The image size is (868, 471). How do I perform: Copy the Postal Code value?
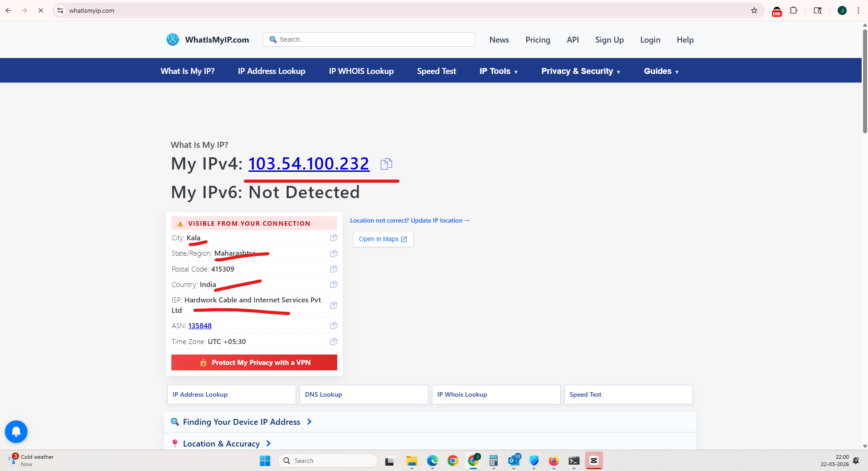tap(334, 269)
